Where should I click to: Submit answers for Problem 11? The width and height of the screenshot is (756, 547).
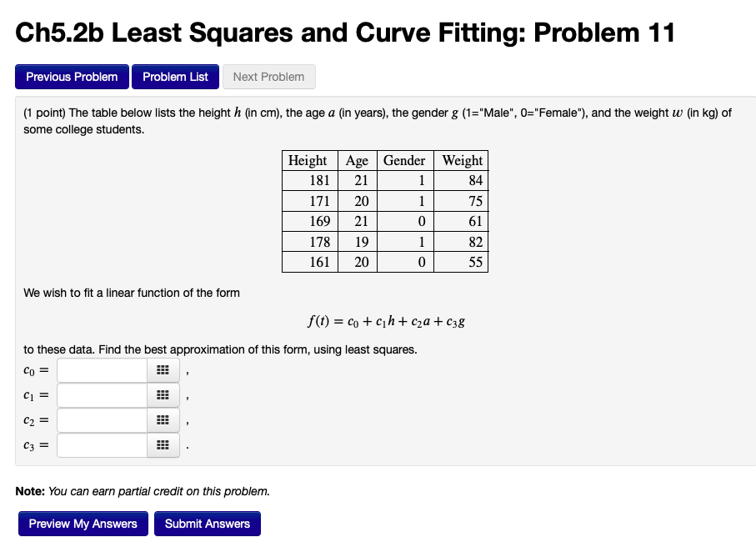point(207,523)
